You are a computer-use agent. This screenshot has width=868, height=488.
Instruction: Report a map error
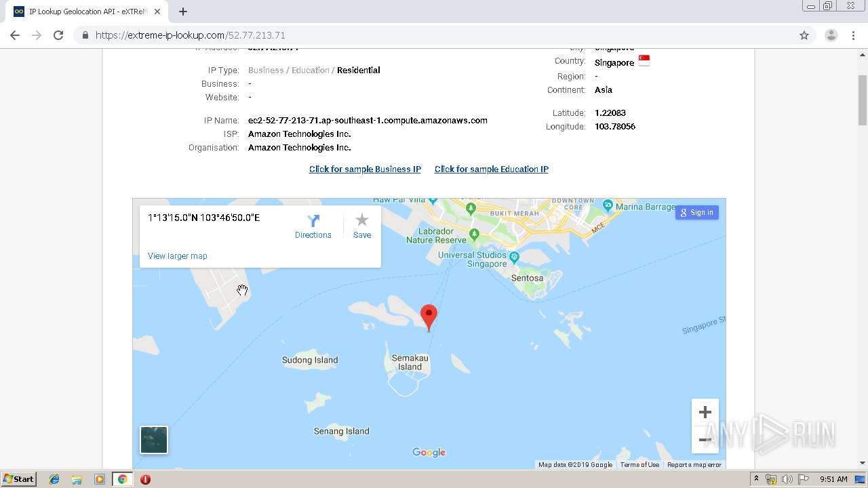[x=694, y=465]
